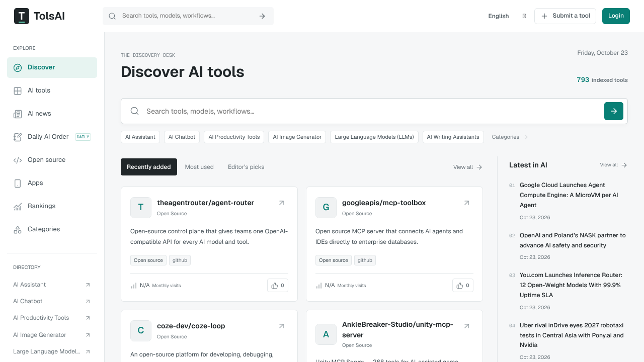The height and width of the screenshot is (362, 644).
Task: Open AI news from the sidebar
Action: pos(52,114)
